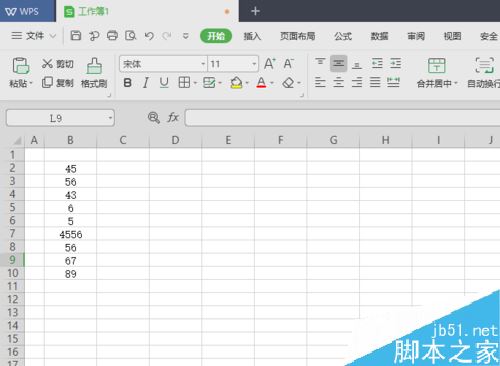
Task: Select all cells via corner triangle
Action: pos(17,141)
